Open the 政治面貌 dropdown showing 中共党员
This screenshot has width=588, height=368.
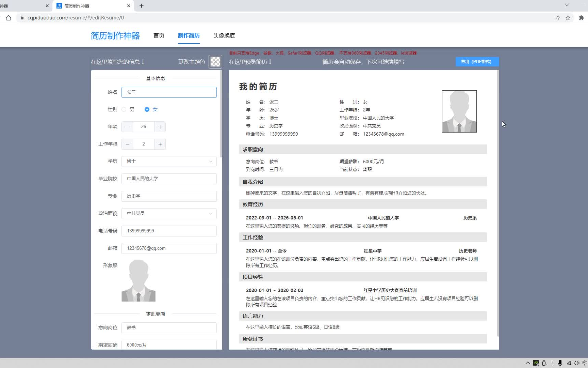169,214
